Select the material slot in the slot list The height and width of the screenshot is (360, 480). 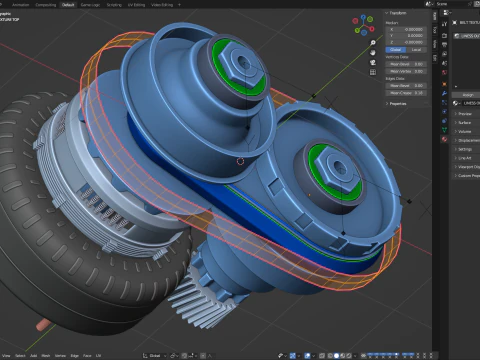point(467,36)
